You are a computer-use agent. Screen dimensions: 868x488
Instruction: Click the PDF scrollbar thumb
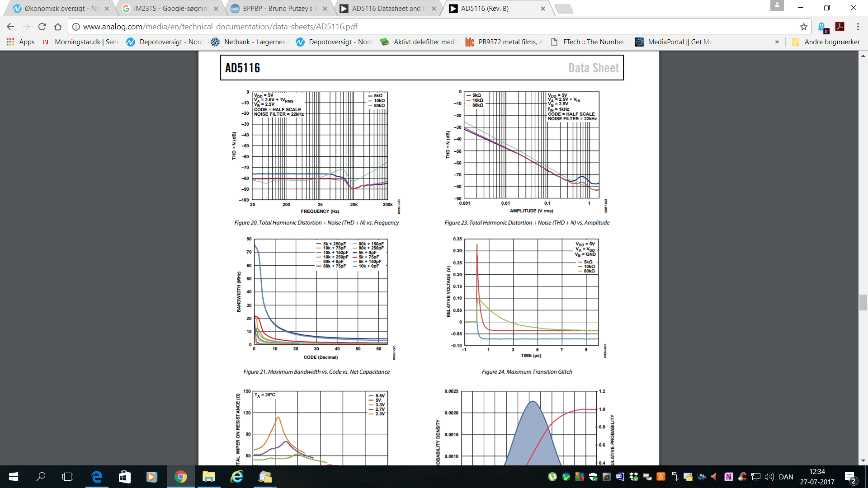click(x=863, y=302)
